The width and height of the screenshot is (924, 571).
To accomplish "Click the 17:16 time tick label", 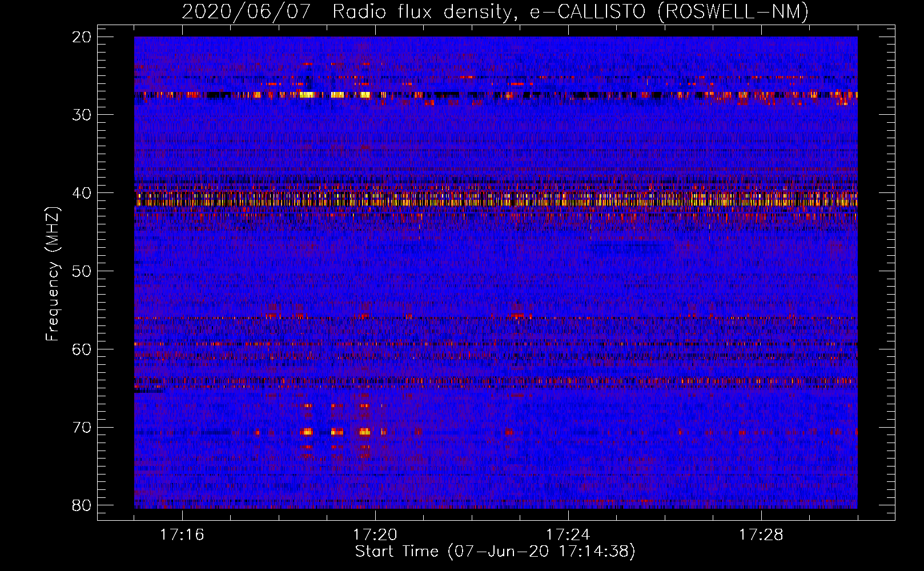I will (182, 535).
